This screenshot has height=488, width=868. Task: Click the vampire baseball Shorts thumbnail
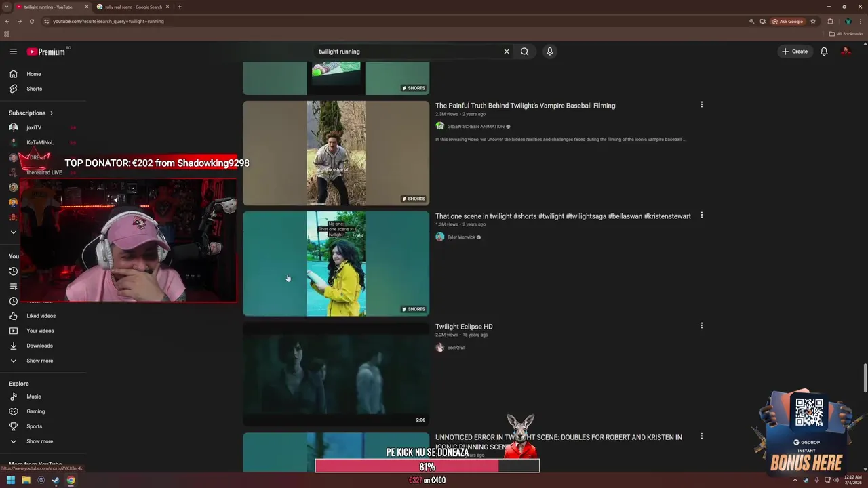(x=336, y=153)
